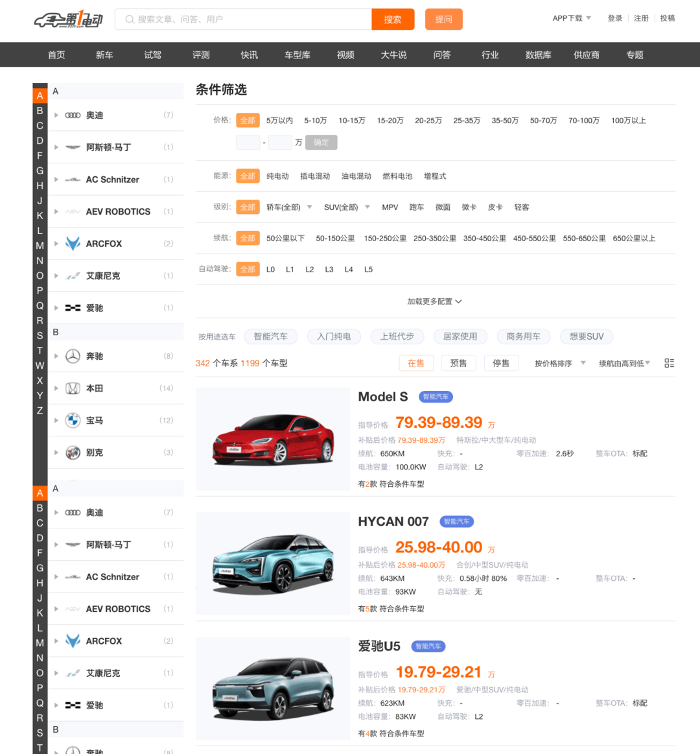This screenshot has width=700, height=754.
Task: Click the text 有5款 符合条件车型
Action: [x=391, y=609]
